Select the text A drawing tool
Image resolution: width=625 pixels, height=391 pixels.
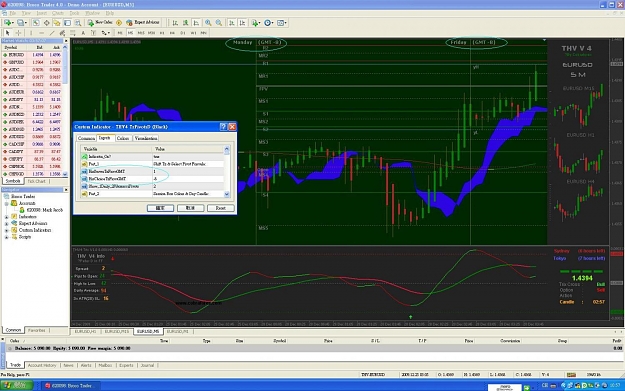click(x=83, y=33)
